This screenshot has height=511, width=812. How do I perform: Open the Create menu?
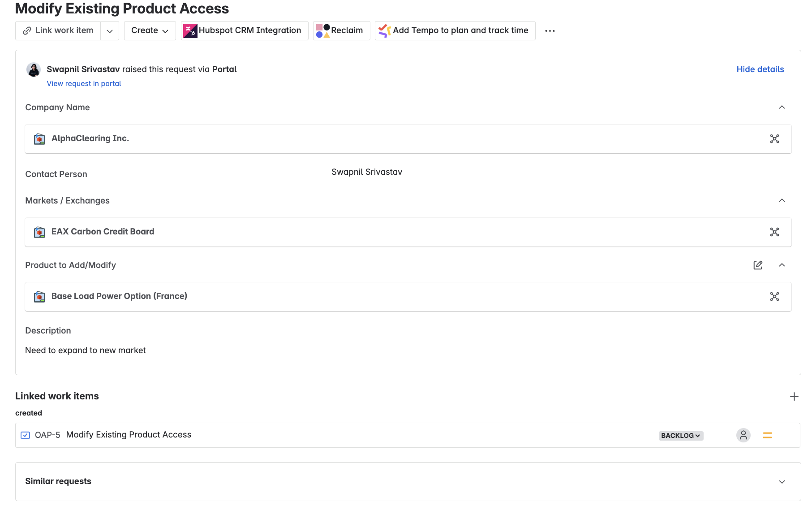pos(150,31)
